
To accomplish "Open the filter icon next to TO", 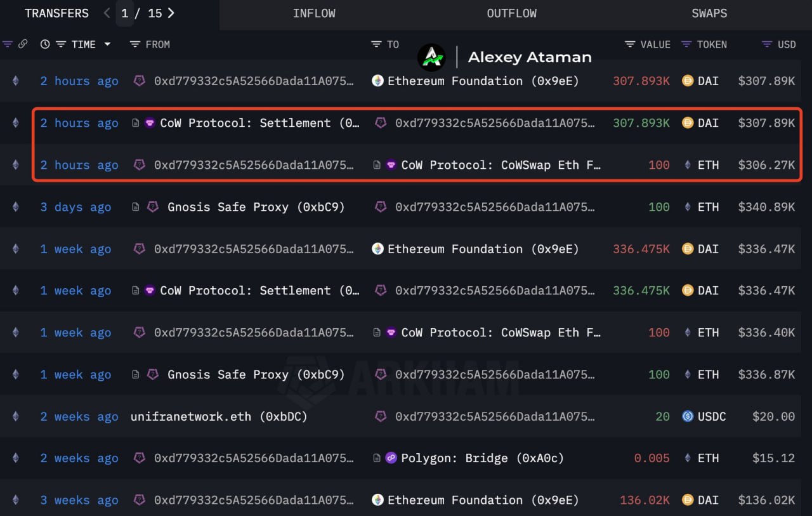I will coord(376,44).
